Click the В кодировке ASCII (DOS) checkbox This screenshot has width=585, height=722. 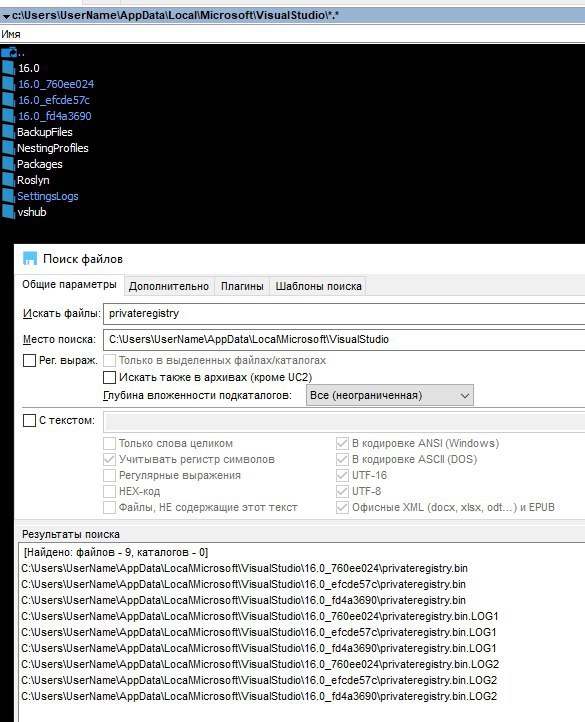[342, 460]
